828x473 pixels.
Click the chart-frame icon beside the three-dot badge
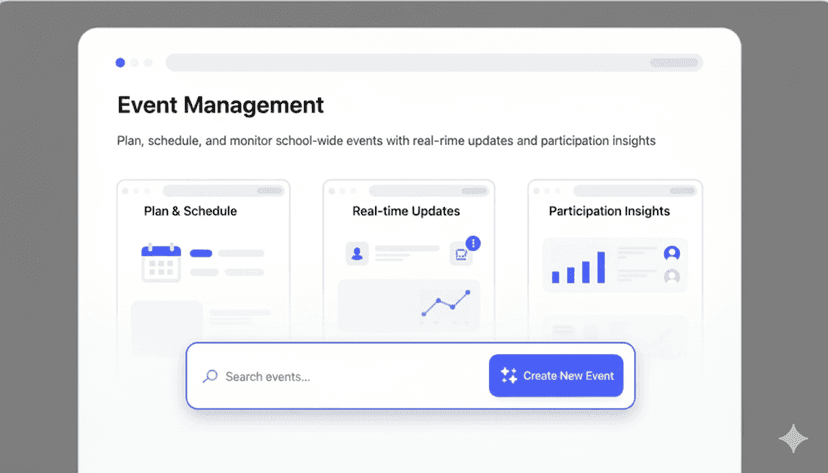tap(461, 254)
